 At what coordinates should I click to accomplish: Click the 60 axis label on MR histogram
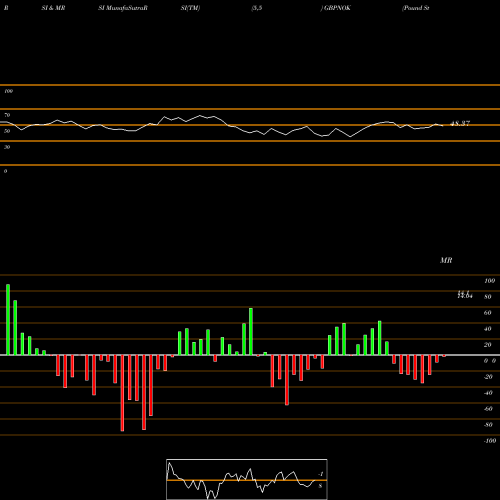[488, 313]
